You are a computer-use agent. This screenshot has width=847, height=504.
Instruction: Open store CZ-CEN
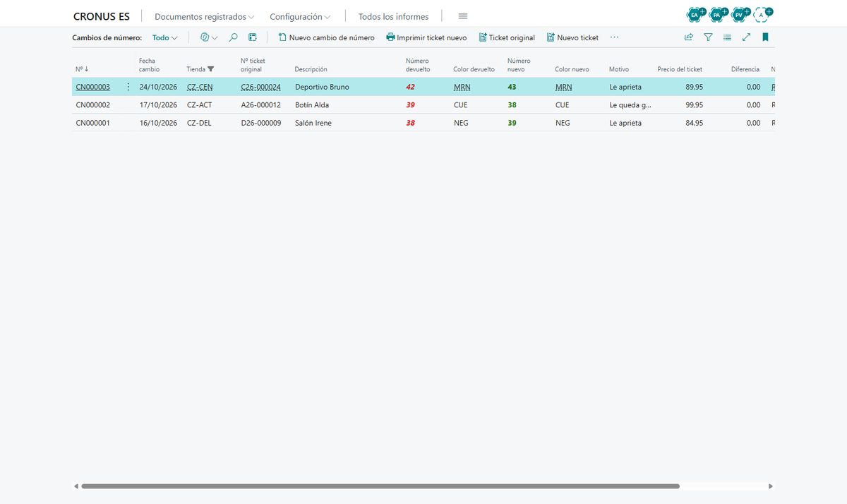click(200, 87)
